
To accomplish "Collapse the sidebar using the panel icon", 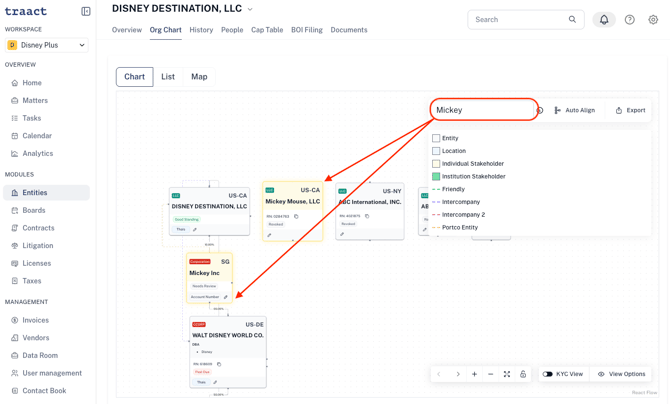I will tap(86, 12).
